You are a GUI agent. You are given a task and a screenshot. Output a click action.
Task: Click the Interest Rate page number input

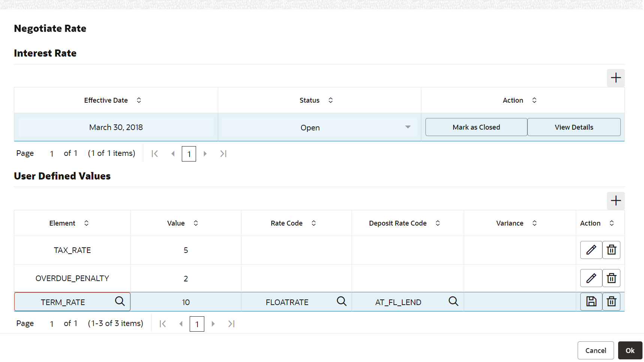tap(52, 154)
